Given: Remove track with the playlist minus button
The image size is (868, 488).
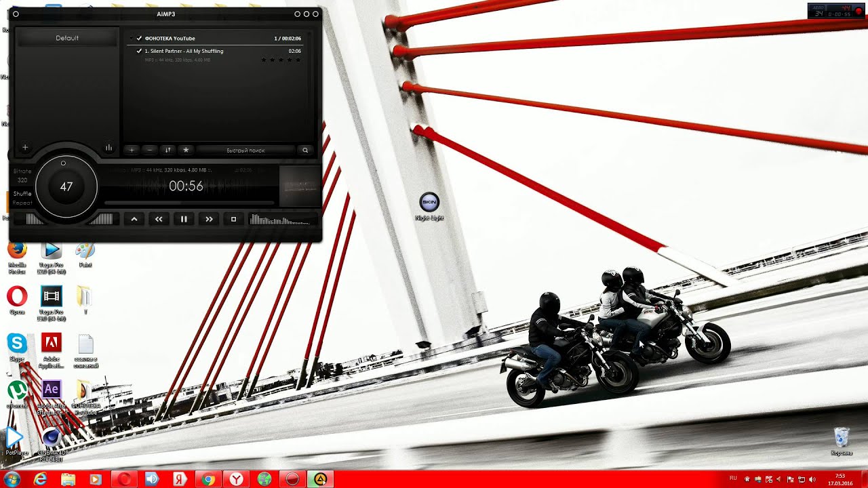Looking at the screenshot, I should click(150, 150).
